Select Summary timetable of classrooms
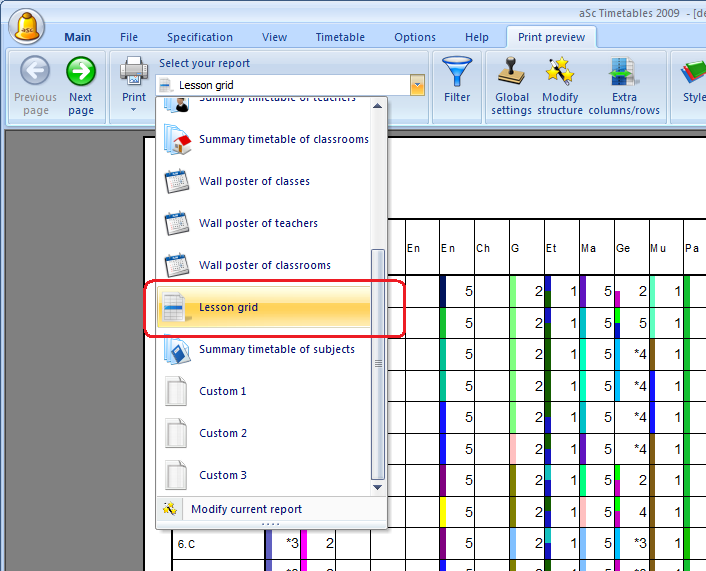Screen dimensions: 706x571 (x=283, y=139)
